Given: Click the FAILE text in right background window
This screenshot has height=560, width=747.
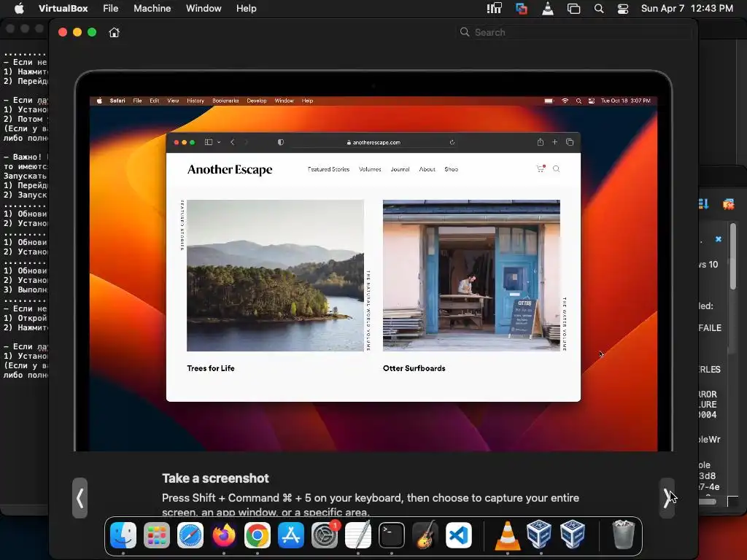Looking at the screenshot, I should pos(710,327).
